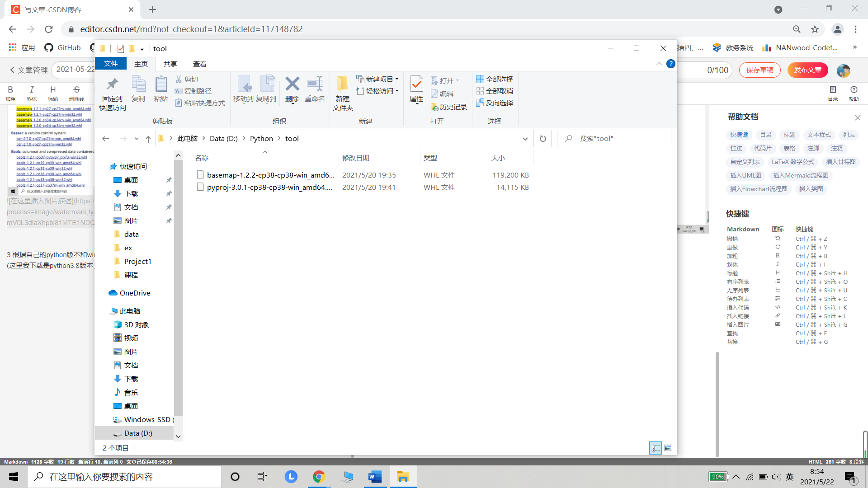Collapse the ribbon with chevron arrow

pos(659,64)
